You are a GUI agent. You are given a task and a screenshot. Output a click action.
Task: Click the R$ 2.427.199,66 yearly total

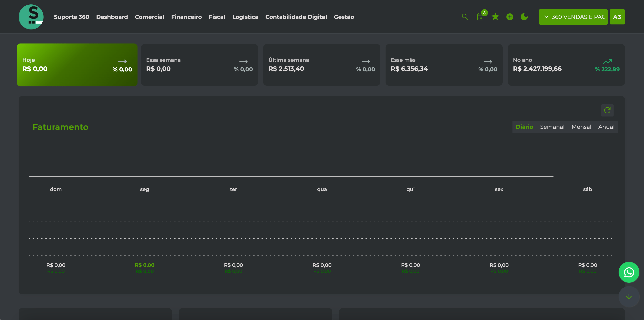click(x=537, y=69)
